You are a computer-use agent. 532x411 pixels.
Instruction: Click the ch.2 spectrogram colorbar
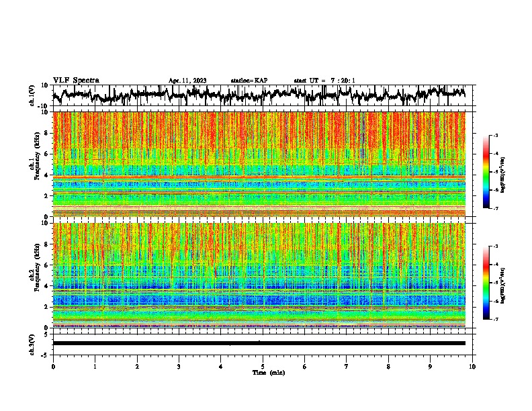pos(486,283)
